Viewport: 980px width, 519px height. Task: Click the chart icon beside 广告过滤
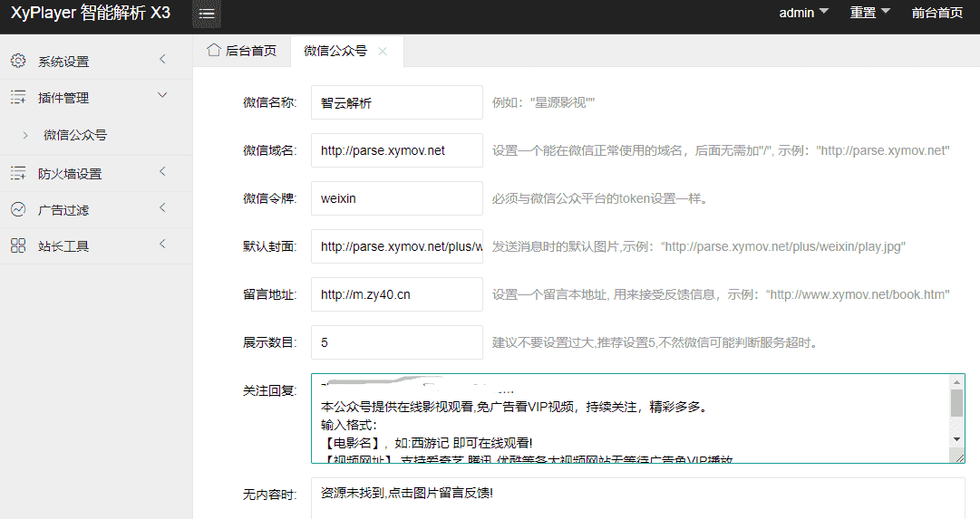[18, 209]
